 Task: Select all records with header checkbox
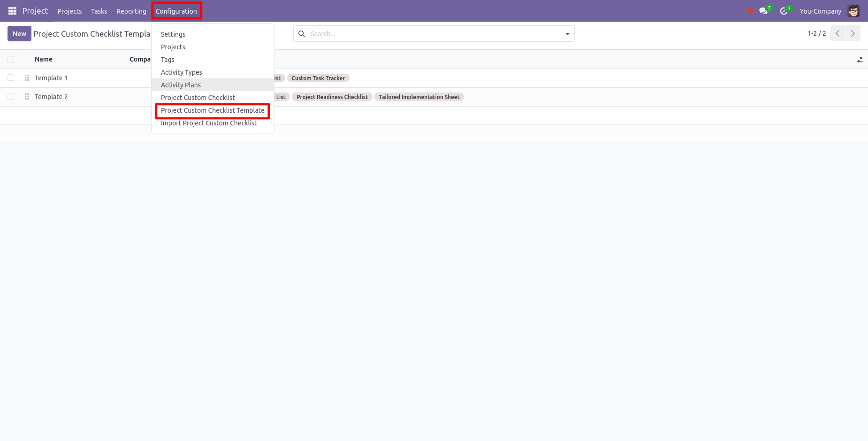[x=11, y=59]
